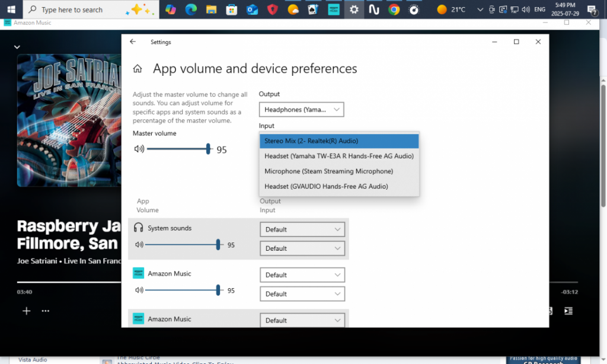
Task: Mute System sounds with its speaker icon
Action: pos(139,245)
